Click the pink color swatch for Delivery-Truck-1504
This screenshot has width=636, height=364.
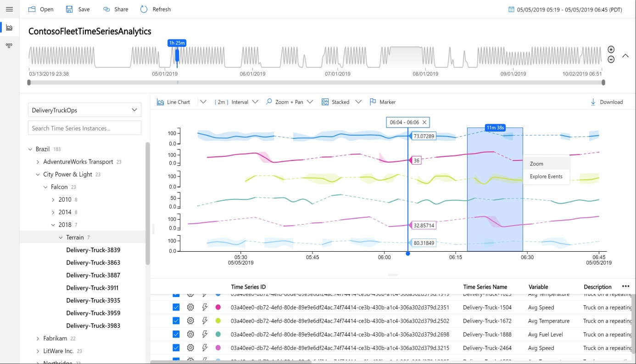click(218, 308)
